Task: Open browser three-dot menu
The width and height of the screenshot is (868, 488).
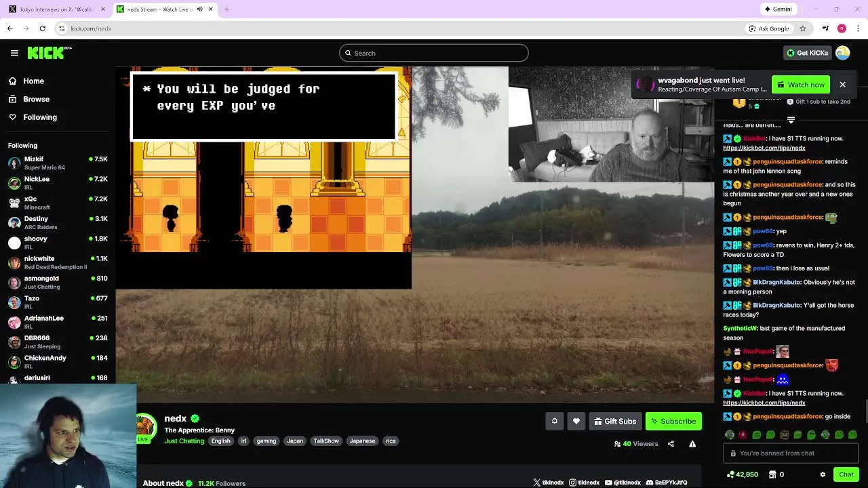Action: pos(859,28)
